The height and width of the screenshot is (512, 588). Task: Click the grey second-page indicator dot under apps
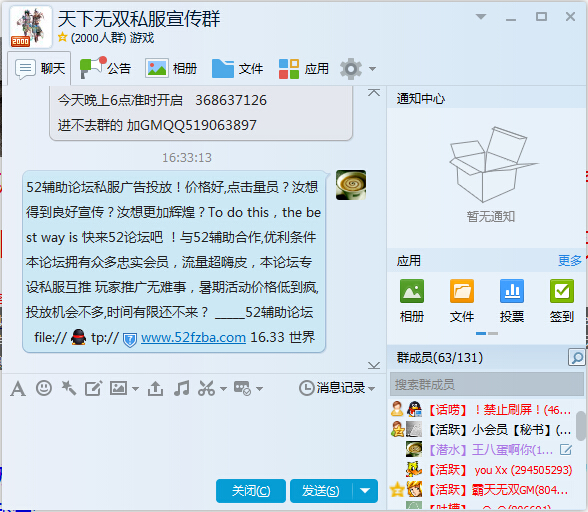[x=493, y=333]
